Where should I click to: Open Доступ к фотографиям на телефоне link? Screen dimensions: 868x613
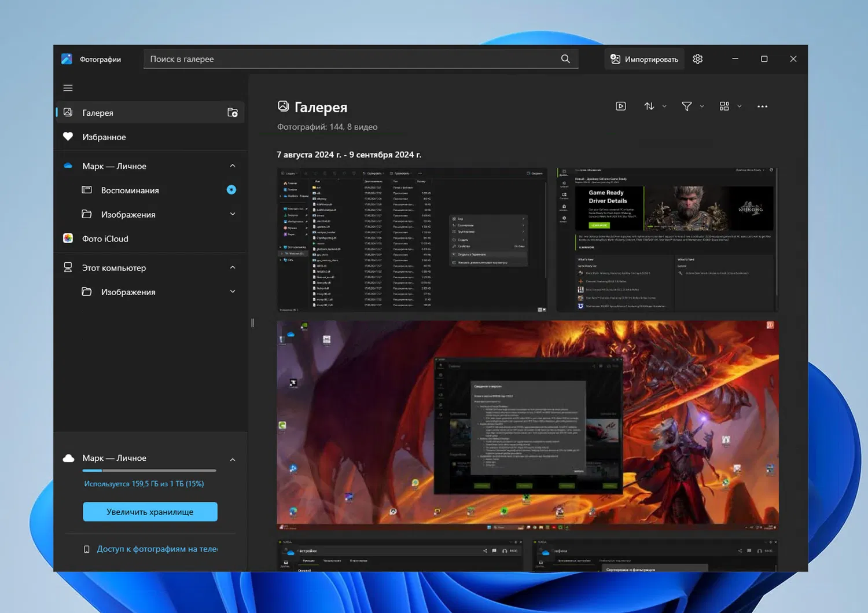(157, 549)
